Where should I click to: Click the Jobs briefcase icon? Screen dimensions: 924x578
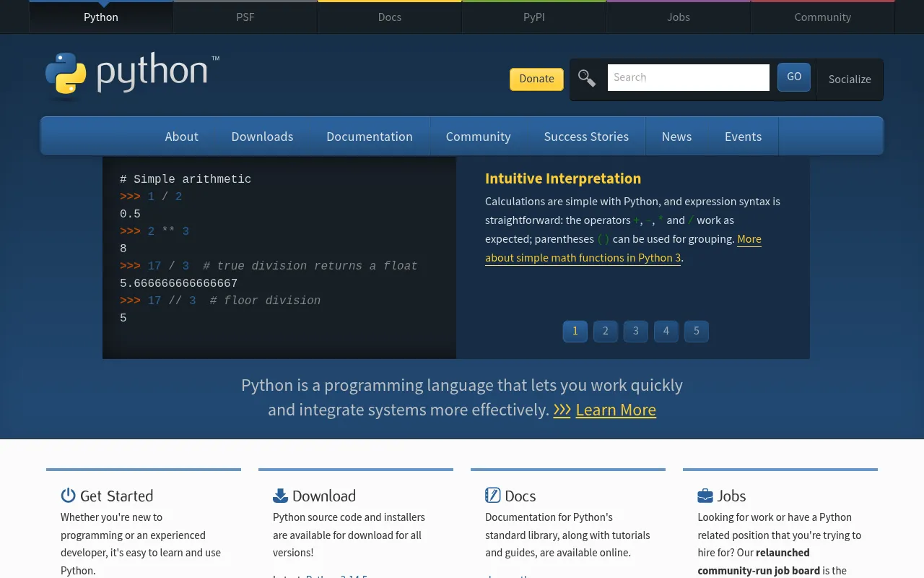coord(705,496)
